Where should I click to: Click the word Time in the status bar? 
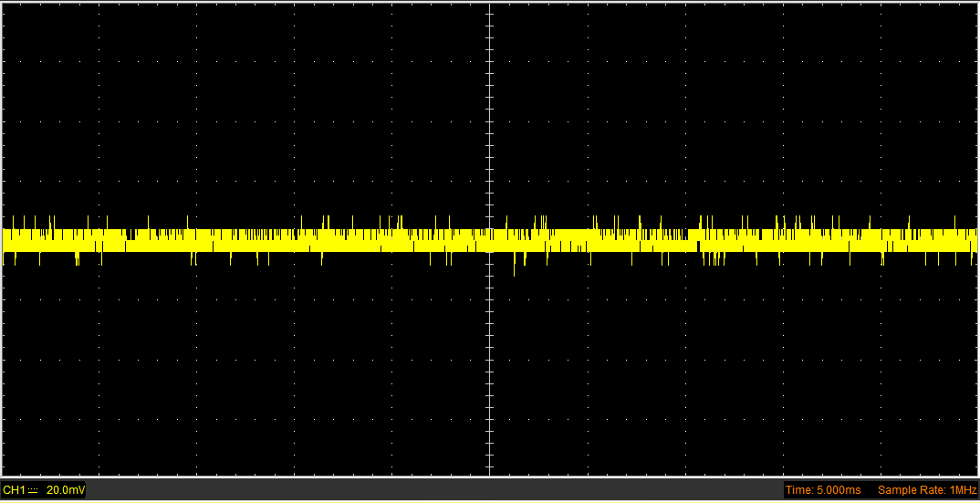[797, 490]
